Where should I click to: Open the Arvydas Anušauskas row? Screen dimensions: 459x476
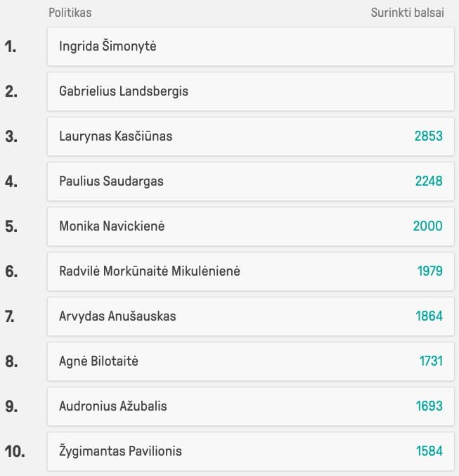[x=251, y=316]
